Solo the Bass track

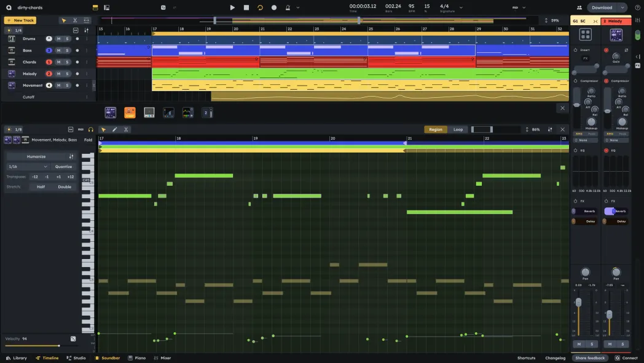[x=67, y=50]
